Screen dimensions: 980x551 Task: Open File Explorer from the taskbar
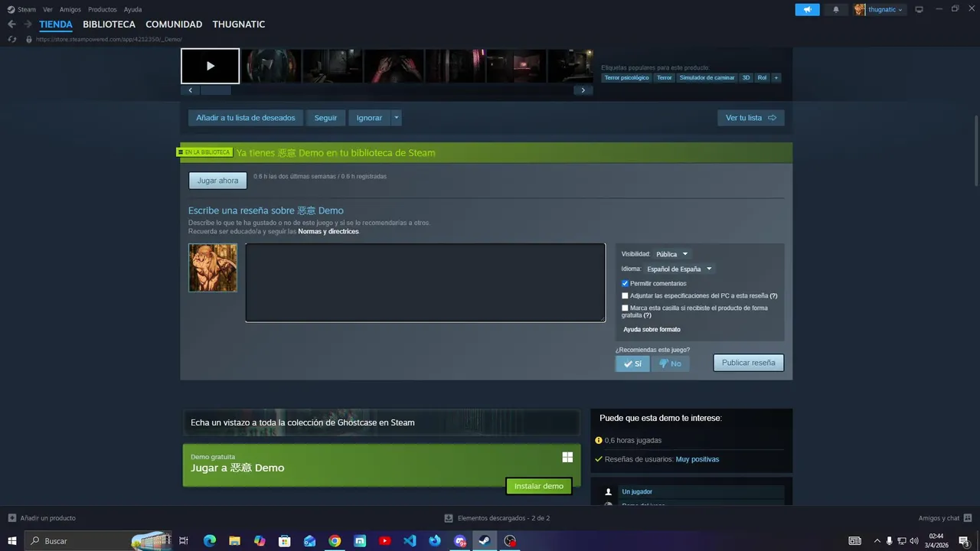(234, 541)
